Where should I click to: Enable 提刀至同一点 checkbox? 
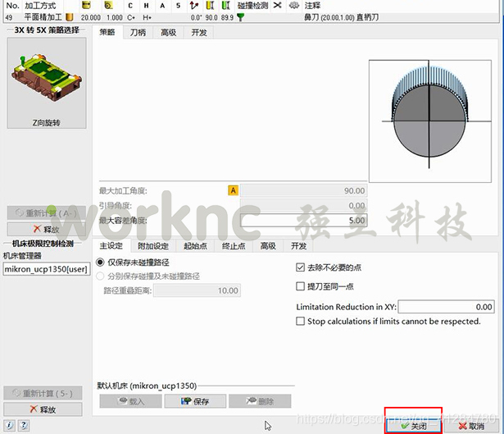coord(300,286)
